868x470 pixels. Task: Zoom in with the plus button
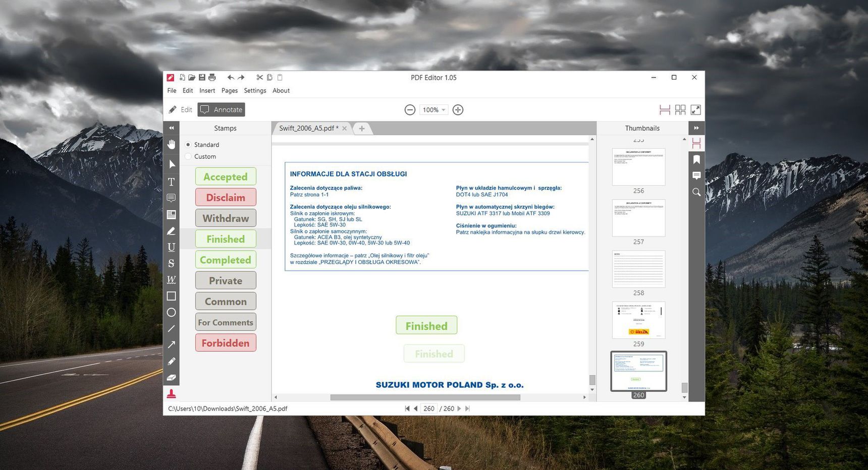click(x=458, y=110)
